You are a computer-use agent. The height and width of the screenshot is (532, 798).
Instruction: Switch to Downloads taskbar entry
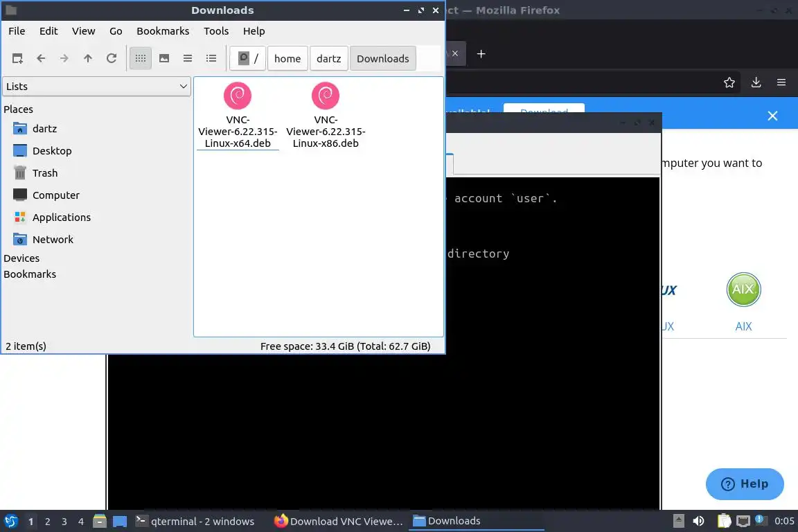click(477, 522)
